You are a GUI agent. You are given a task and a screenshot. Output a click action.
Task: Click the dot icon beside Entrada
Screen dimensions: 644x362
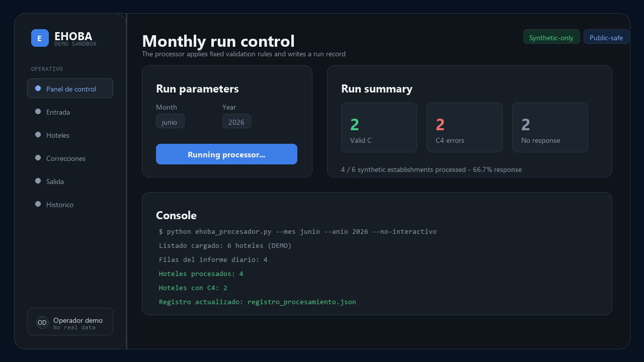38,112
